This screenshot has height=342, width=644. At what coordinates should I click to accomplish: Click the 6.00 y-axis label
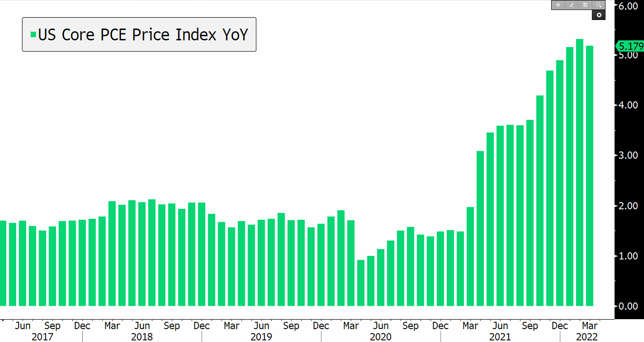pos(627,6)
